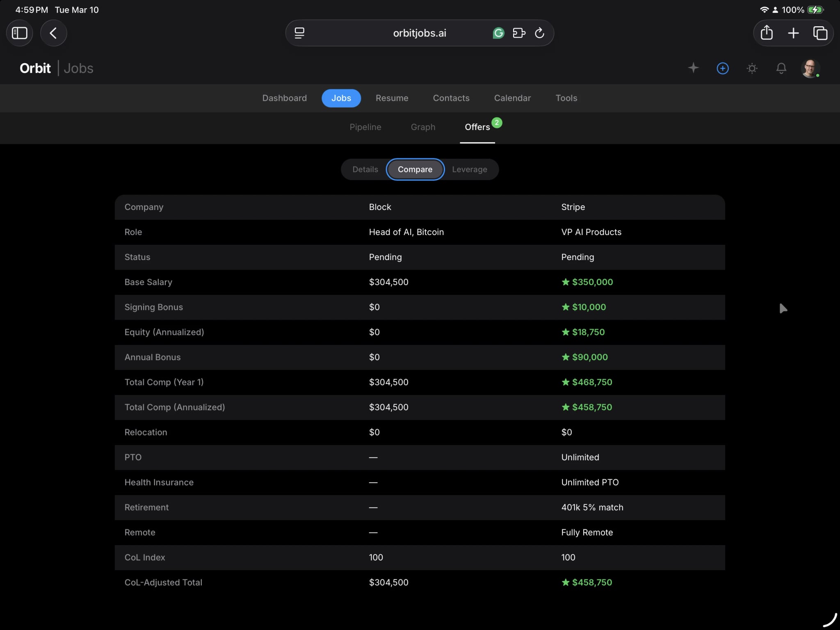Open the user profile avatar menu
The height and width of the screenshot is (630, 840).
tap(811, 68)
